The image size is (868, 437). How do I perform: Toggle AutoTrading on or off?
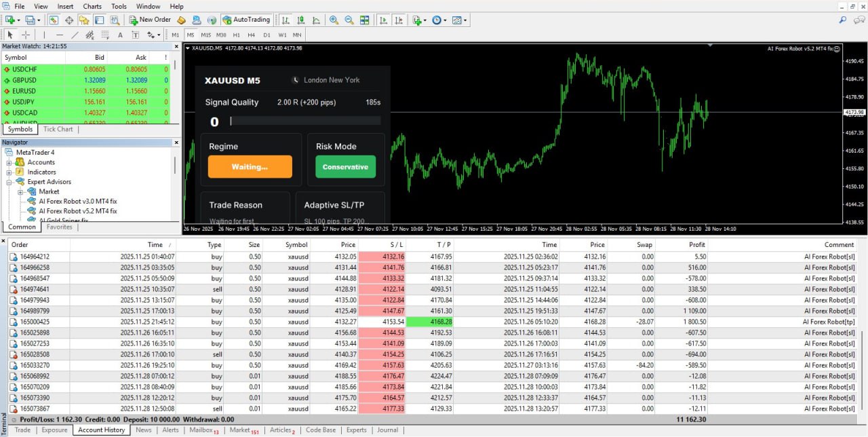coord(246,20)
